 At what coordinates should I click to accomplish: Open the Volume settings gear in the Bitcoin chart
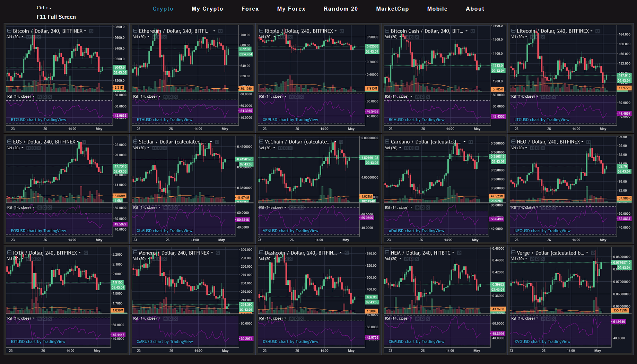(34, 37)
